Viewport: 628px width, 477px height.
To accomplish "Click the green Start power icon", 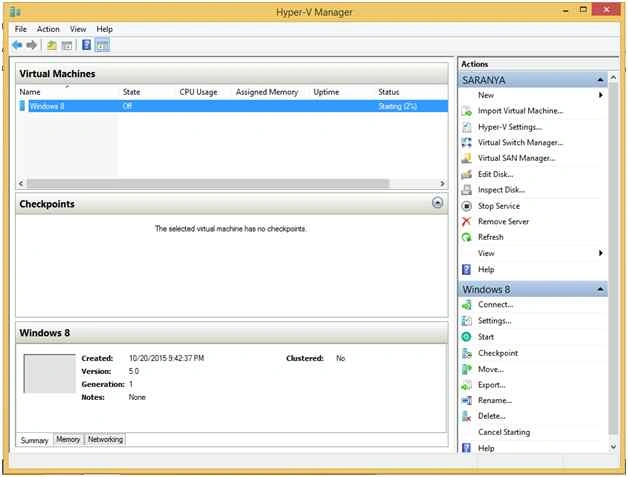I will (466, 337).
